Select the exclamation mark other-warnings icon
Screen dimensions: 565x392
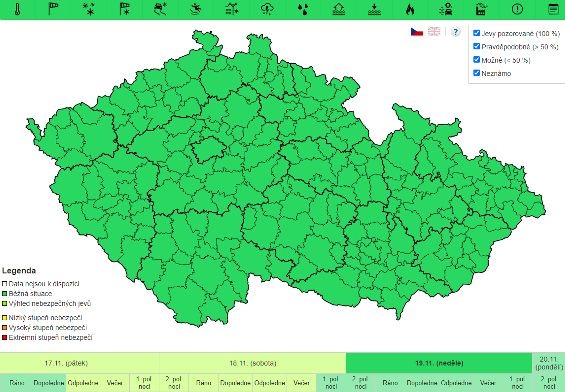coord(517,9)
